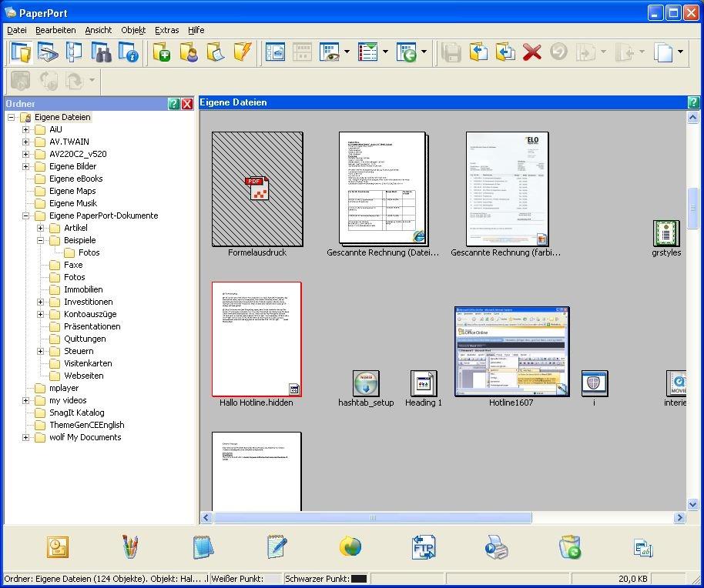
Task: Click the binoculars search icon in toolbar
Action: click(101, 52)
